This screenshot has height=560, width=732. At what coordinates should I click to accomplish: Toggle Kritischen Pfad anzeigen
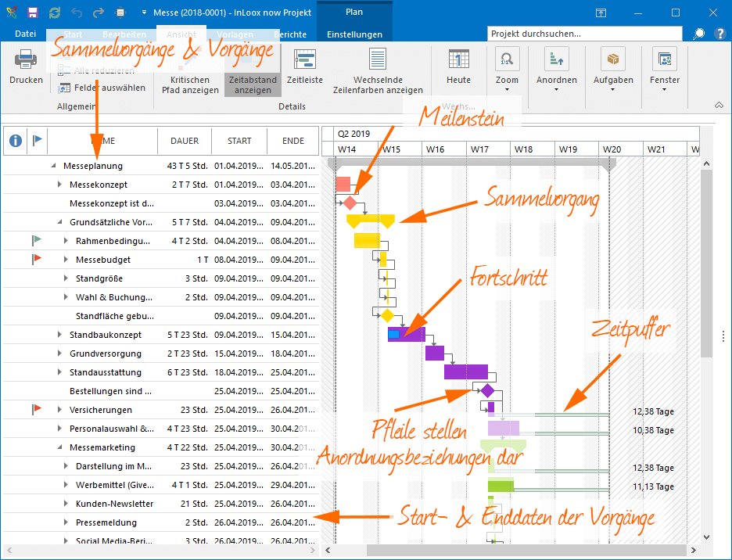pos(190,71)
